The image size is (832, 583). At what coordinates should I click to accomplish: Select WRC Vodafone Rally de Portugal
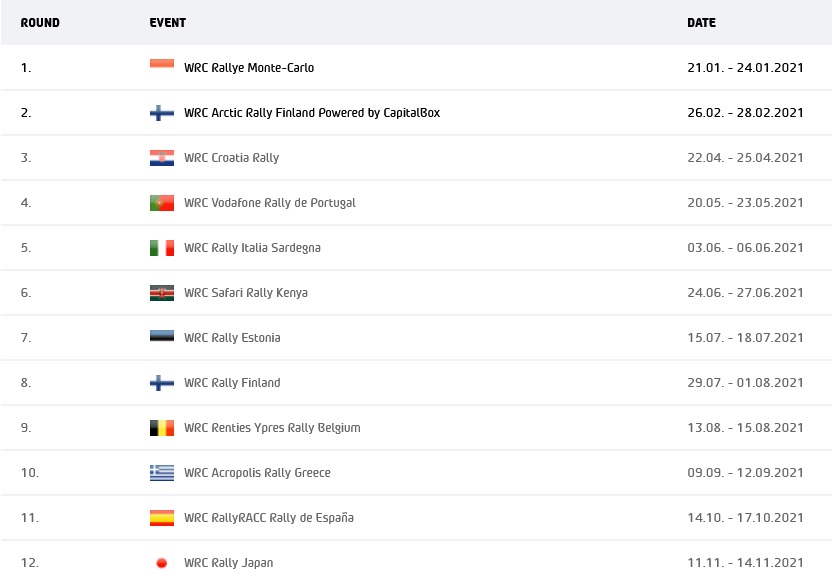(270, 203)
